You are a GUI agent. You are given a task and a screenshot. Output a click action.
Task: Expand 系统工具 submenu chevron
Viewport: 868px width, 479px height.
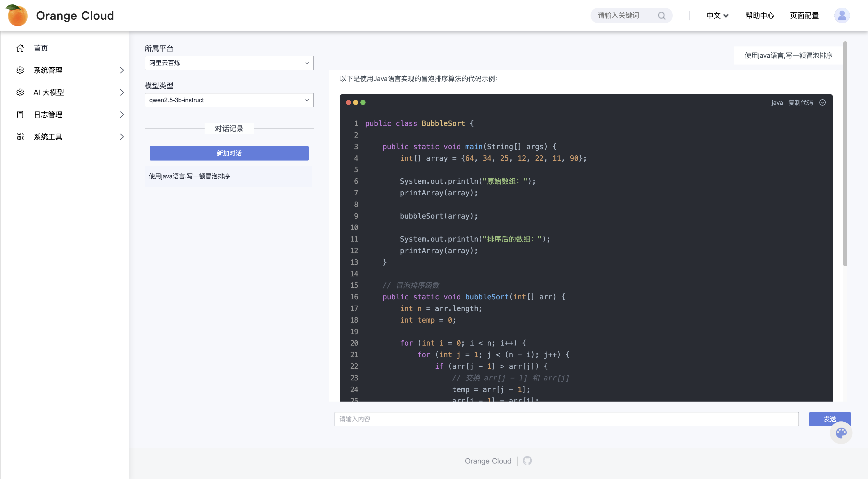pyautogui.click(x=122, y=137)
